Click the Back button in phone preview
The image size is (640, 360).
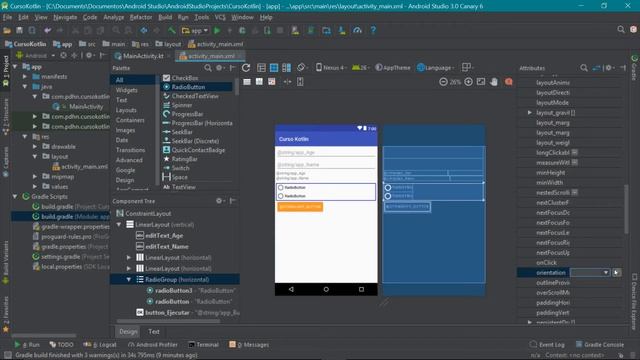pyautogui.click(x=291, y=289)
